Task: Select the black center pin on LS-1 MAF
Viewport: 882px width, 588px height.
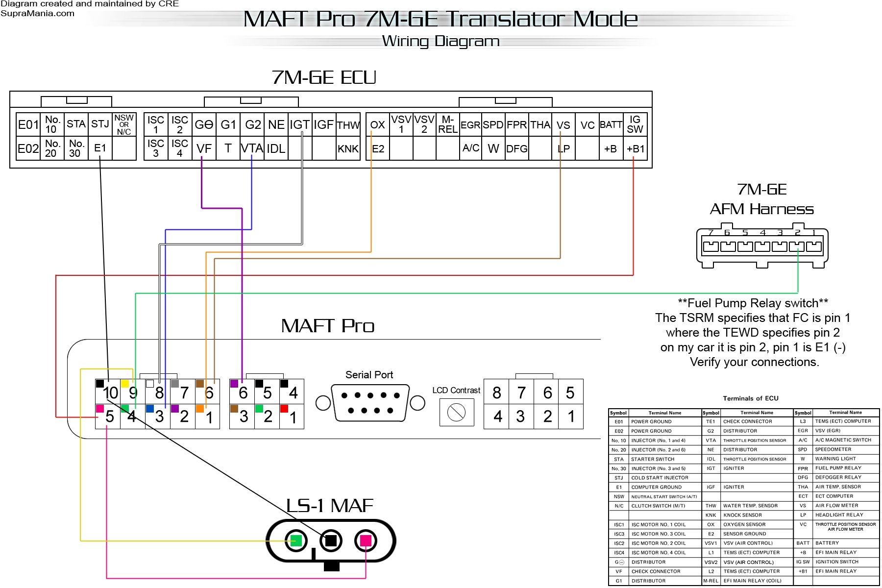Action: (x=331, y=540)
